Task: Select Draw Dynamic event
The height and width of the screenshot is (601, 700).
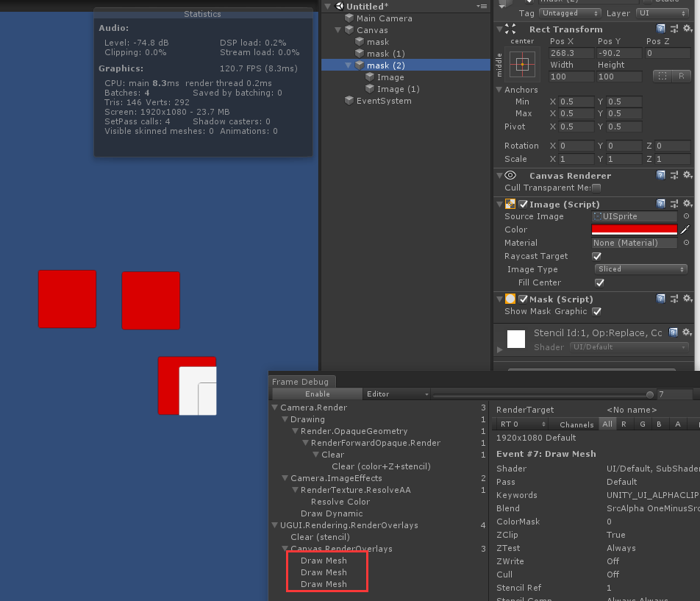Action: 332,513
